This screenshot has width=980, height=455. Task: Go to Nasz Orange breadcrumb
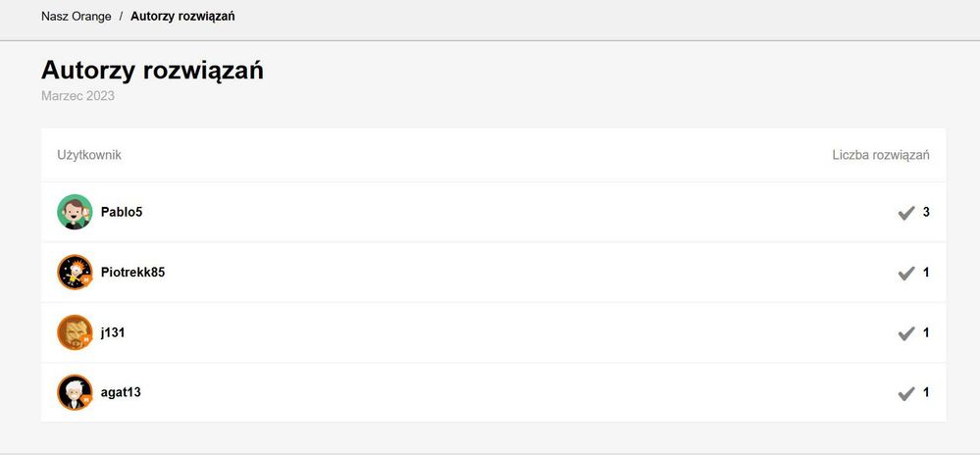77,17
